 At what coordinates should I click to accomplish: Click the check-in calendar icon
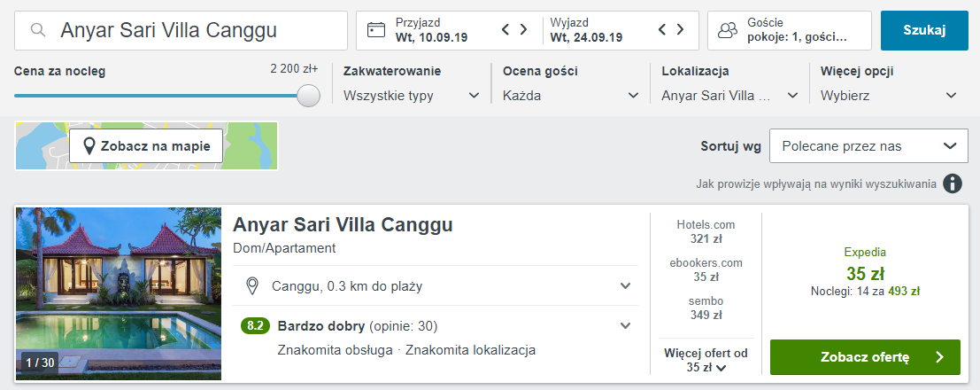(376, 30)
